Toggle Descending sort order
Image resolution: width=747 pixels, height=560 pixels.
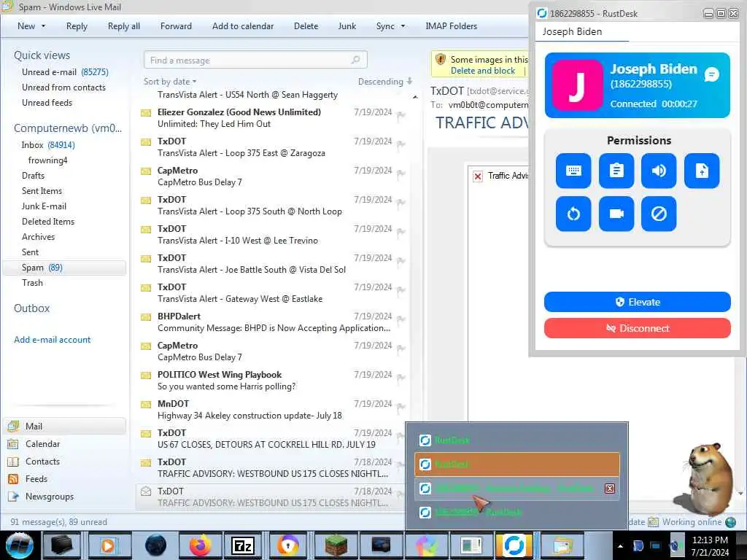pyautogui.click(x=385, y=82)
